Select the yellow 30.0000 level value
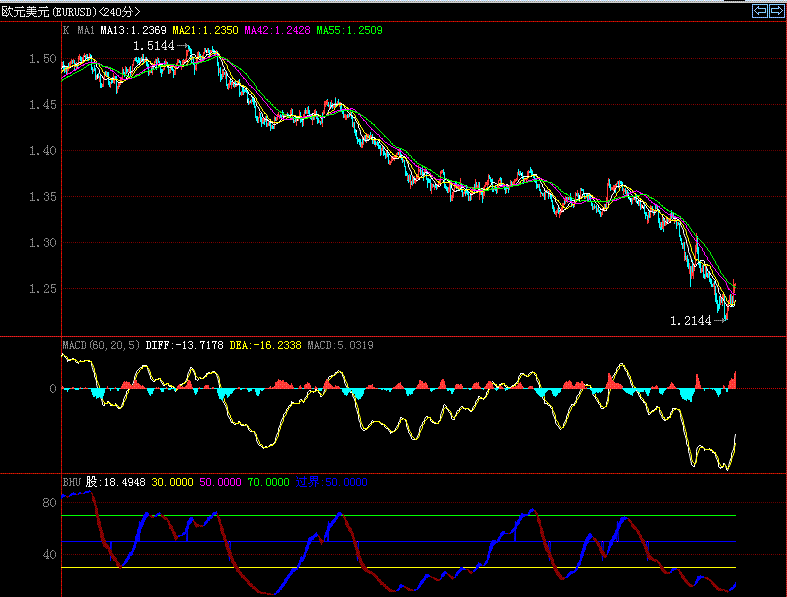Viewport: 787px width, 597px height. tap(172, 483)
